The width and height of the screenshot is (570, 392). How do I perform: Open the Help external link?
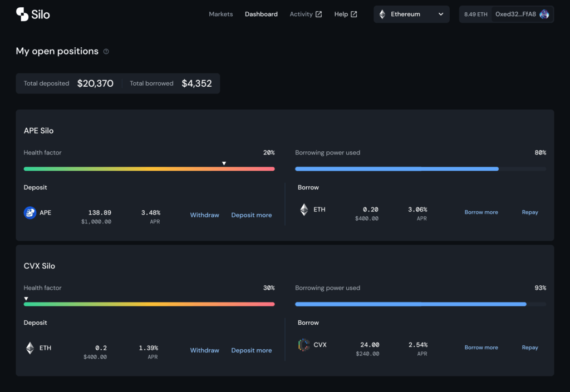(346, 14)
